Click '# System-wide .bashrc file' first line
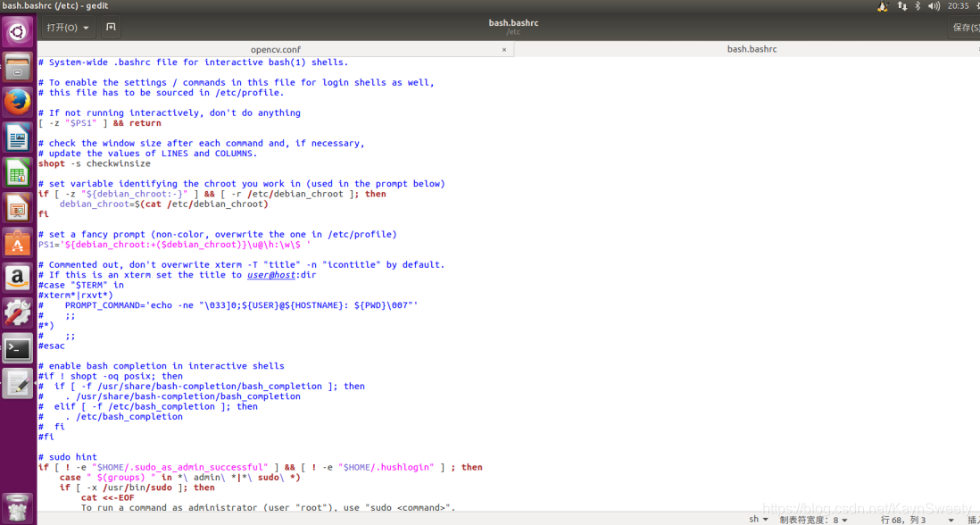The width and height of the screenshot is (980, 525). (193, 62)
